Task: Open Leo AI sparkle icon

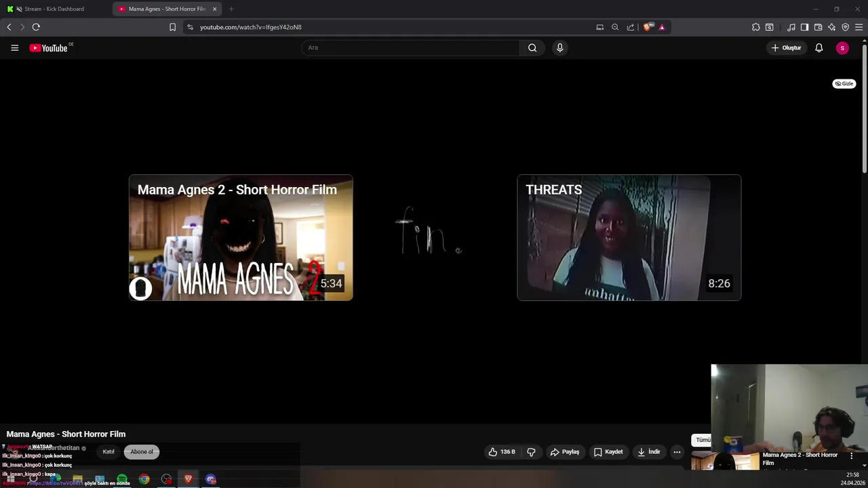Action: tap(831, 27)
